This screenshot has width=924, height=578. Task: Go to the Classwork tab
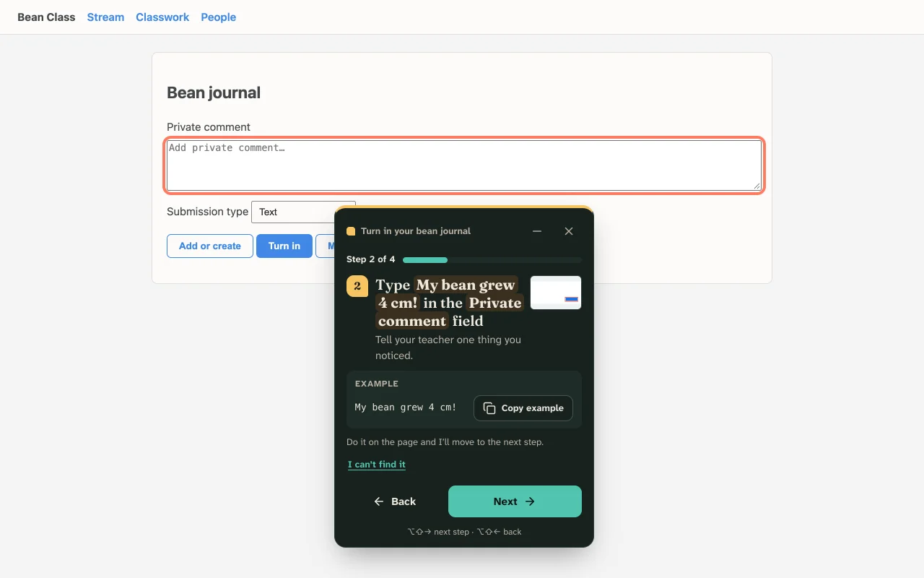tap(162, 17)
